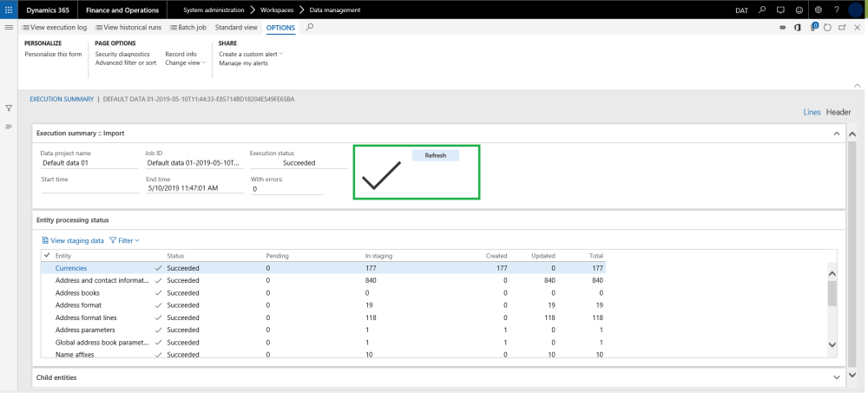Expand the Filter dropdown in entity grid
This screenshot has width=868, height=393.
click(125, 240)
